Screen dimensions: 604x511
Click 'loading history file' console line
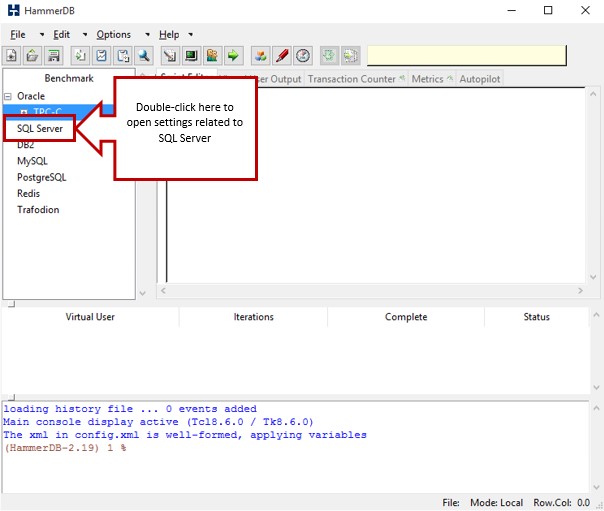130,409
